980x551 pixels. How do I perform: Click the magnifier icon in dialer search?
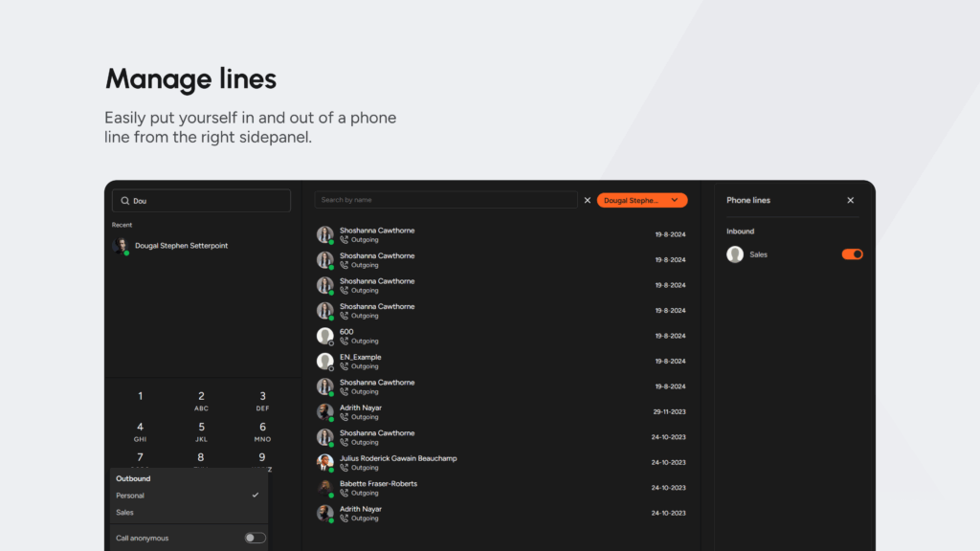pos(124,201)
